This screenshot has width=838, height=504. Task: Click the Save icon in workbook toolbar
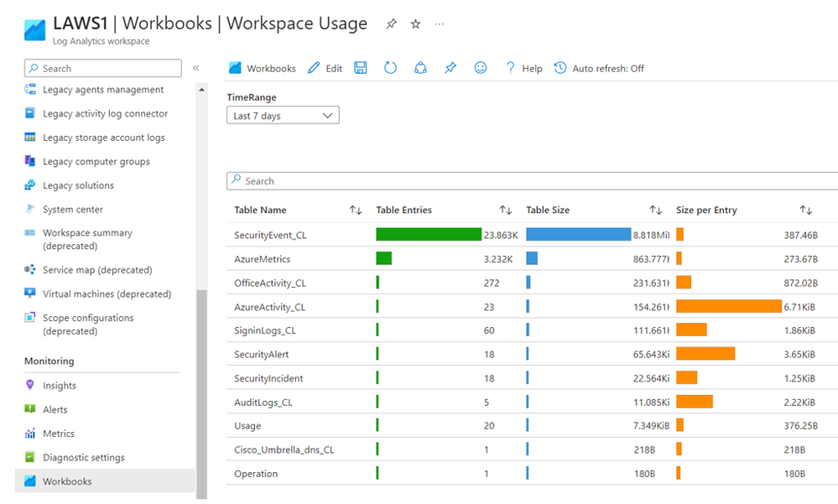click(x=361, y=68)
